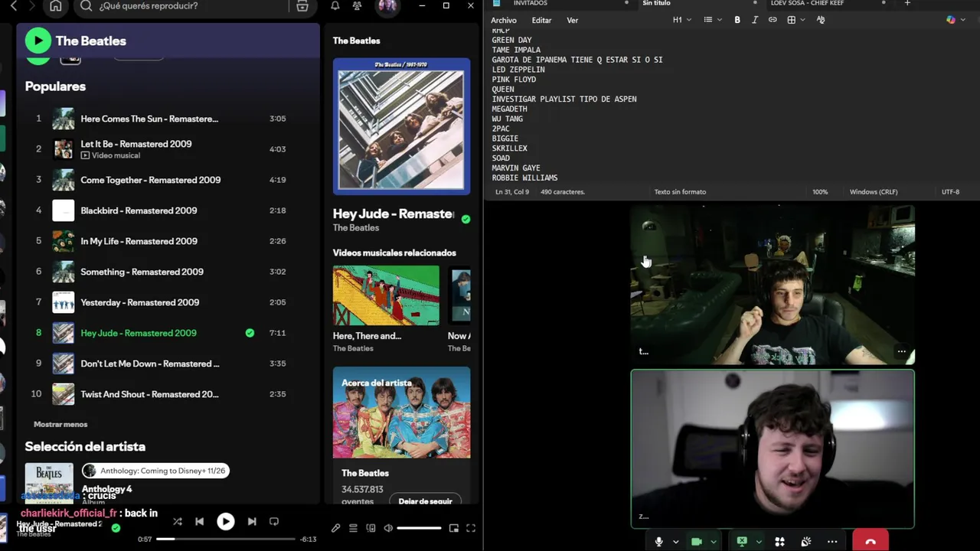Open Anthology: Coming to Disney+ 11/26 pill
The image size is (980, 551).
coord(155,471)
